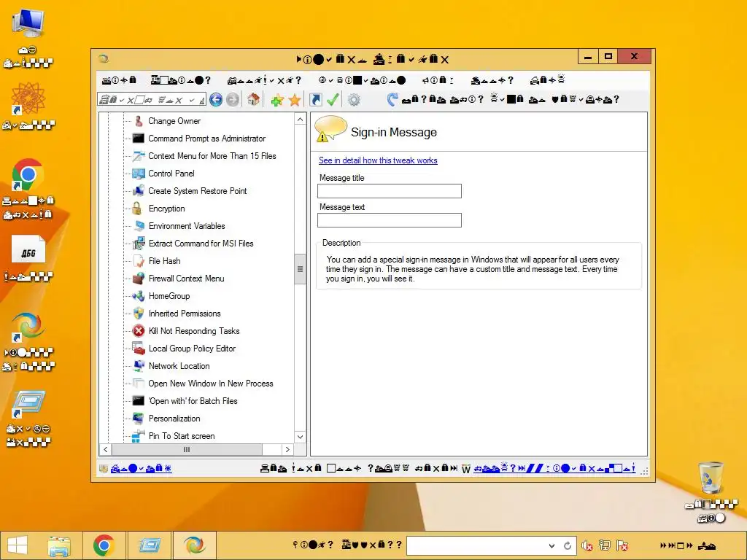Screen dimensions: 747x560
Task: Open Local Group Policy Editor entry
Action: click(x=192, y=349)
